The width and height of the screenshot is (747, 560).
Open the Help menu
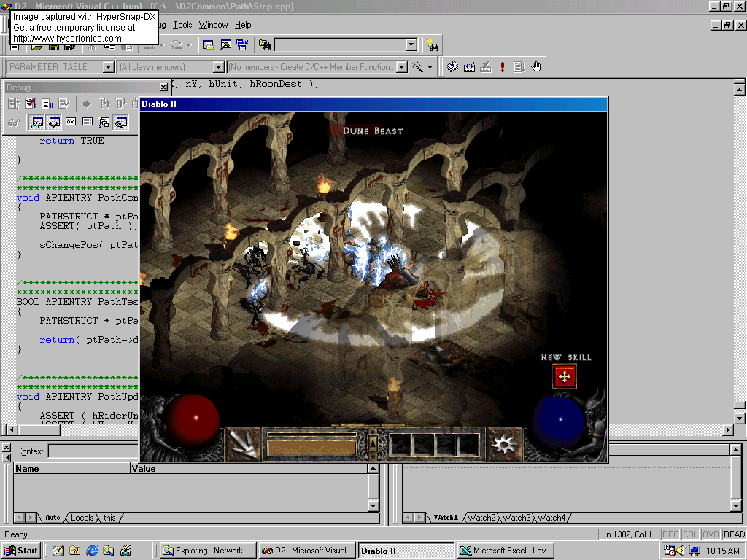(243, 25)
